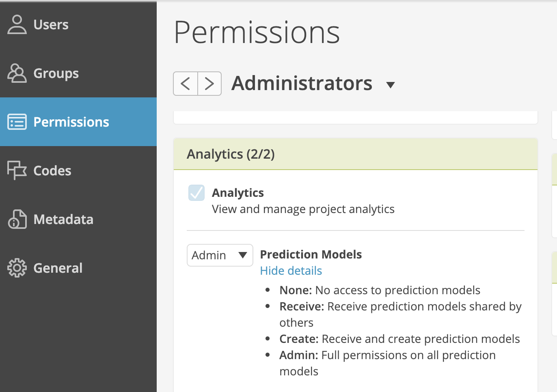Open the Metadata sidebar section
The width and height of the screenshot is (557, 392).
pos(78,219)
